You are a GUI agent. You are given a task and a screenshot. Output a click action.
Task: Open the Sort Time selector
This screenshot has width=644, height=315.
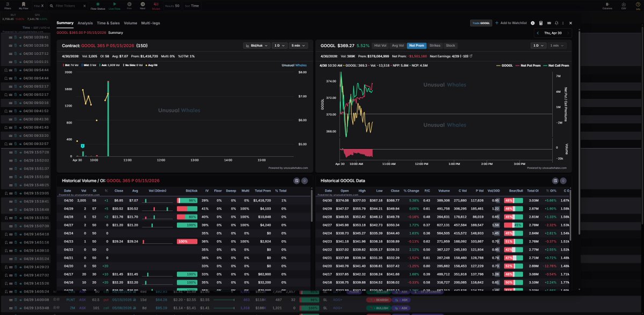[192, 6]
